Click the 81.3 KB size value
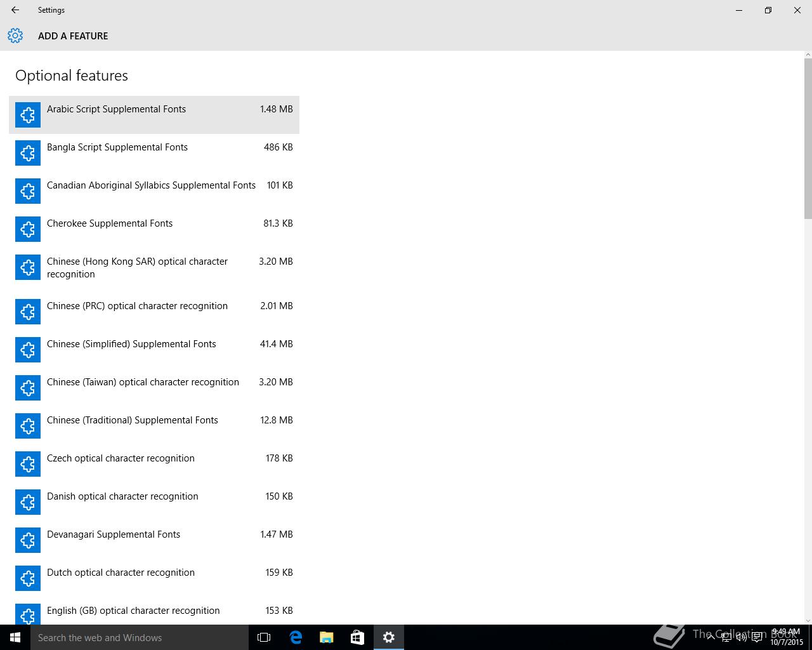The height and width of the screenshot is (650, 812). coord(278,223)
